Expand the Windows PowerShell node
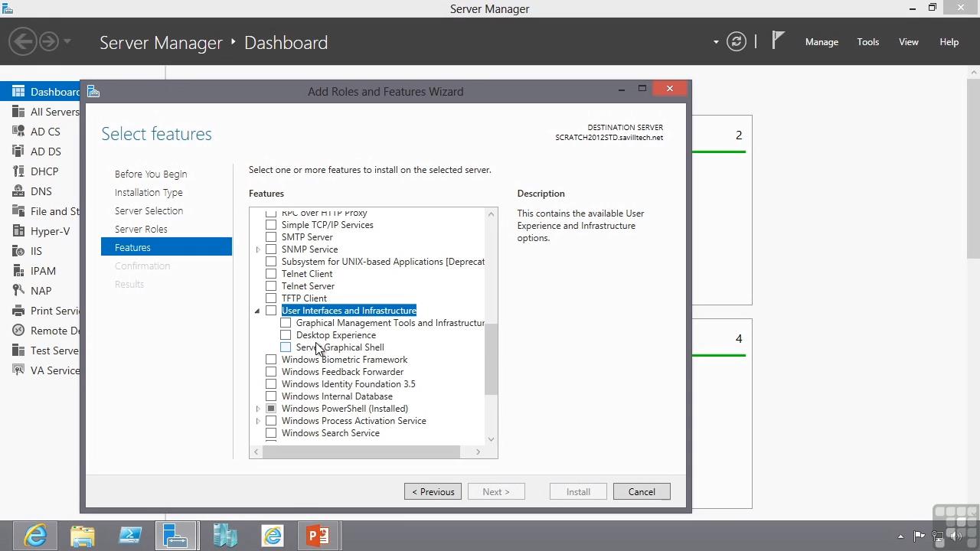The height and width of the screenshot is (551, 980). tap(258, 409)
